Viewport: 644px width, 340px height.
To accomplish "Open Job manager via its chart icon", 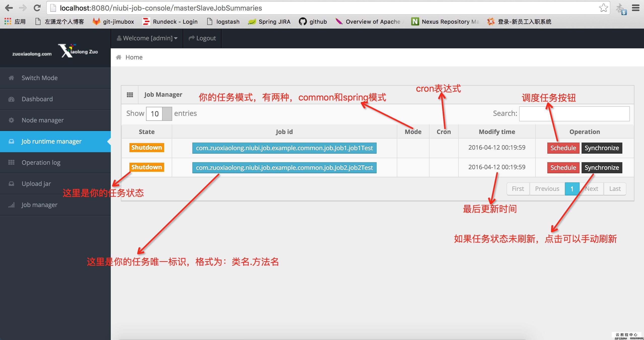I will 11,205.
